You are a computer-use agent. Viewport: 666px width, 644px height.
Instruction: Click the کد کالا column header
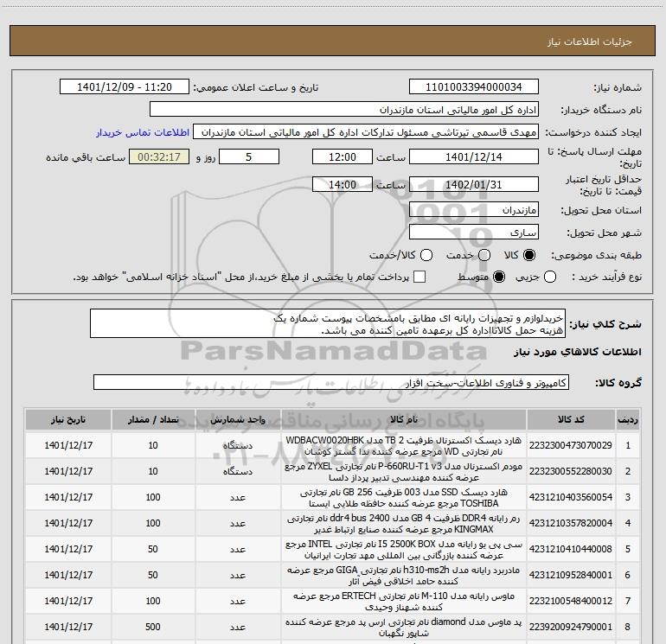pos(571,420)
